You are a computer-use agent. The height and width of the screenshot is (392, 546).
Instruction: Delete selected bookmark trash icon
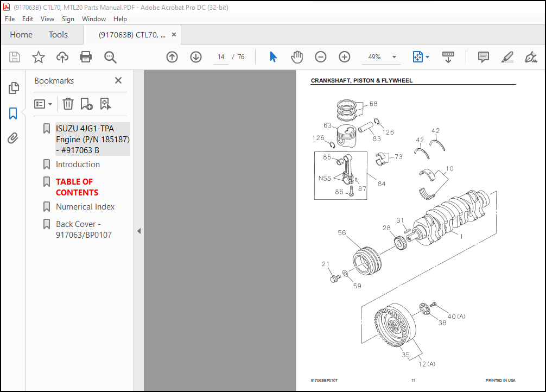click(x=68, y=104)
